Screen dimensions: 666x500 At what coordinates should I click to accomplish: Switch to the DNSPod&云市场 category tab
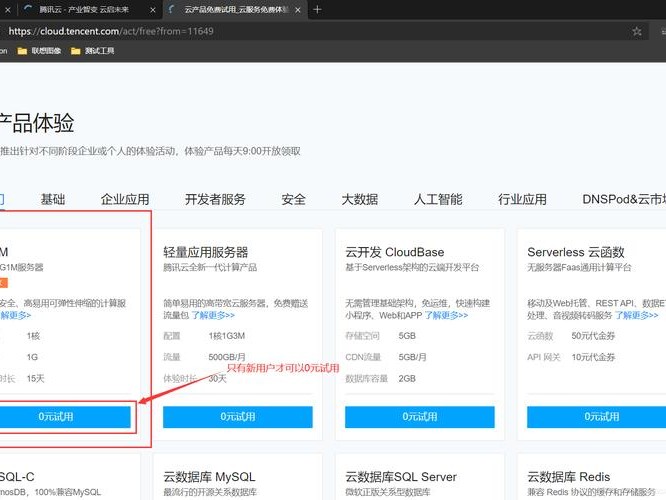coord(624,199)
